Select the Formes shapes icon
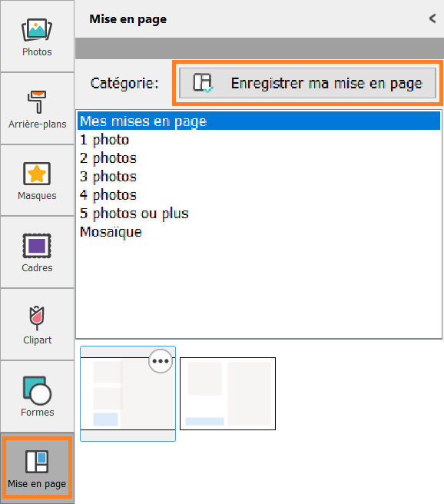Screen dimensions: 444x504 (x=37, y=390)
